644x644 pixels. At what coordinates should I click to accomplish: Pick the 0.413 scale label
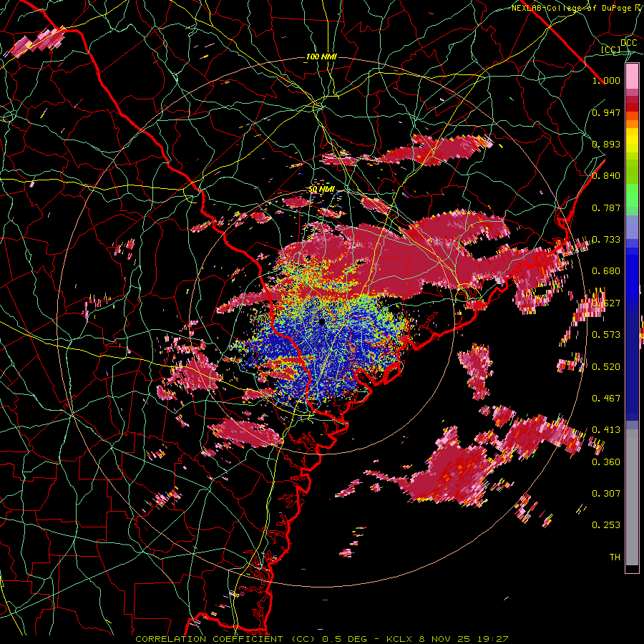(606, 430)
